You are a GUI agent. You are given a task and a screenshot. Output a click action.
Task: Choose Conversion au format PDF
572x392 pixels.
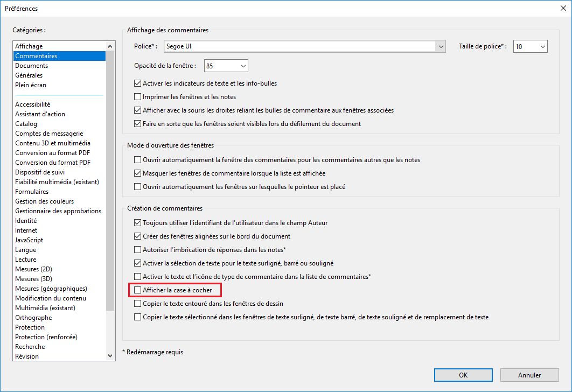tap(59, 153)
